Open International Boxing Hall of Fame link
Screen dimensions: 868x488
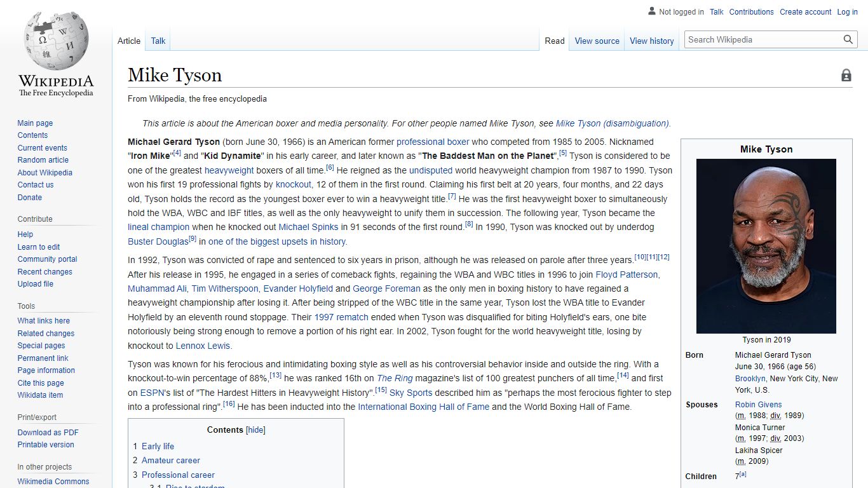click(x=423, y=407)
